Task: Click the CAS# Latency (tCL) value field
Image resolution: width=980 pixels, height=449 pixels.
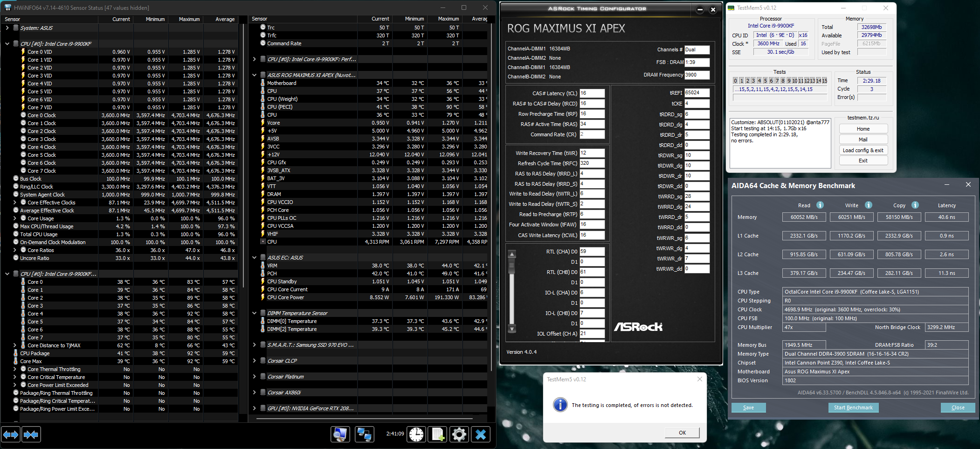Action: tap(592, 93)
